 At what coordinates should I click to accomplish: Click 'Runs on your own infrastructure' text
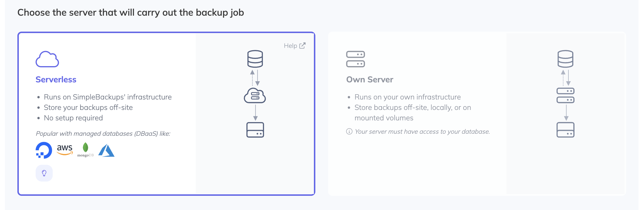(407, 97)
